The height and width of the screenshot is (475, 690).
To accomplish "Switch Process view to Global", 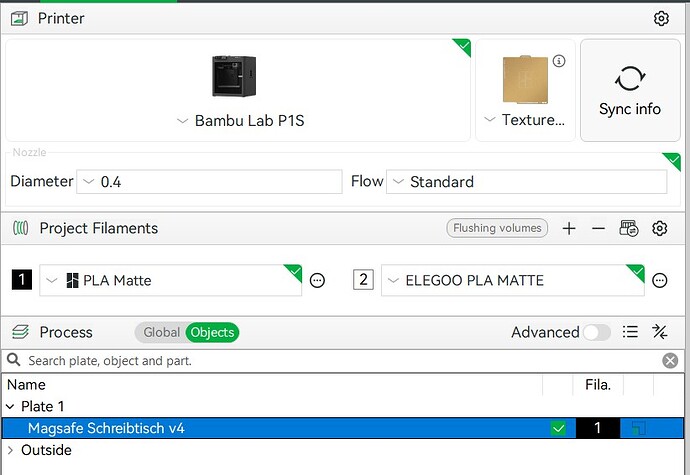I will point(161,332).
